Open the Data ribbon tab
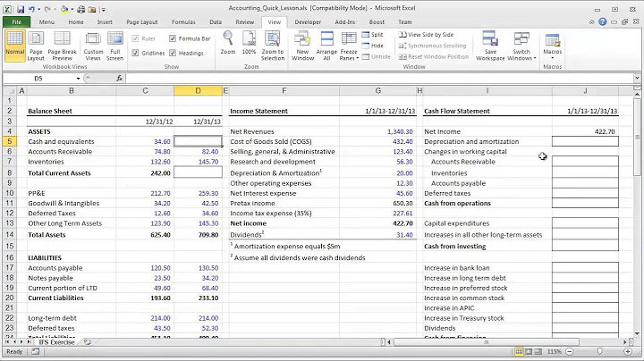 216,22
